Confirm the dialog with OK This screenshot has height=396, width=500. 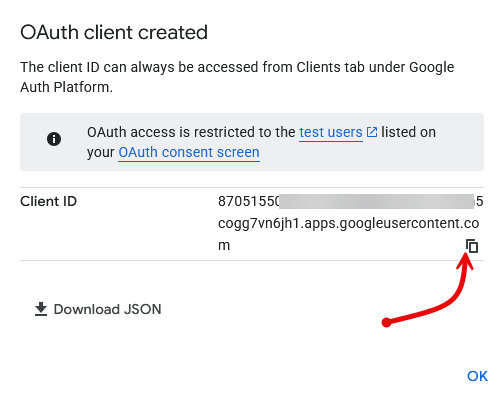click(477, 376)
